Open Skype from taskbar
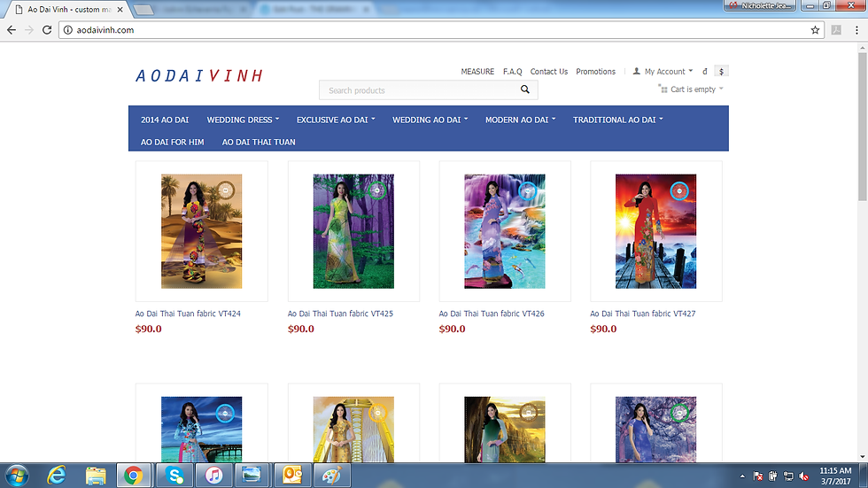 [x=175, y=476]
